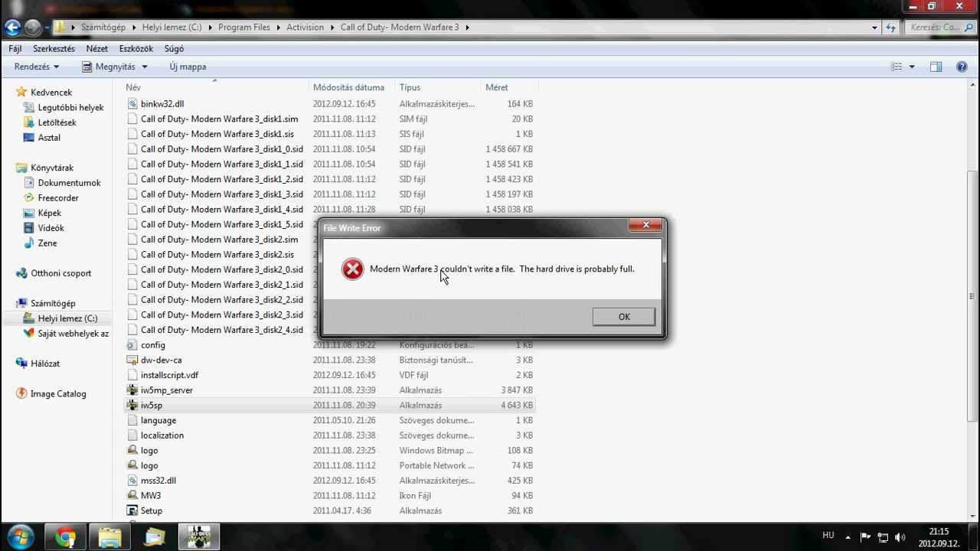This screenshot has height=551, width=980.
Task: Select Activision in address path
Action: [x=305, y=28]
